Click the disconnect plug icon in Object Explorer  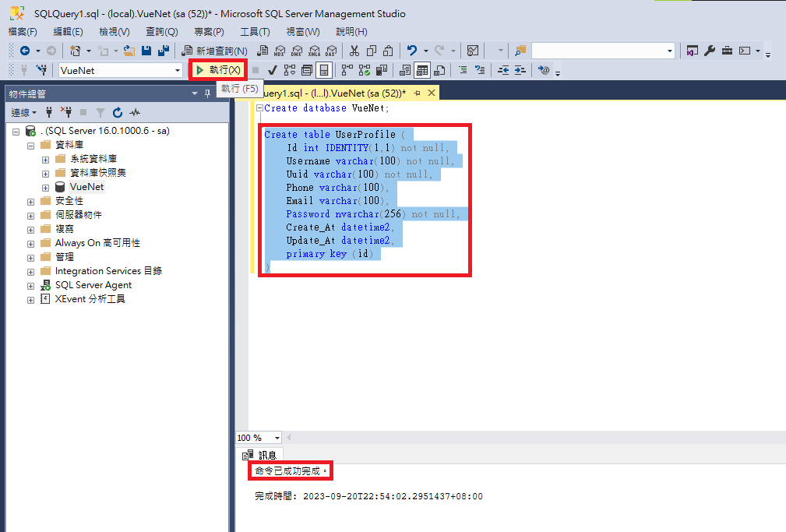point(66,112)
